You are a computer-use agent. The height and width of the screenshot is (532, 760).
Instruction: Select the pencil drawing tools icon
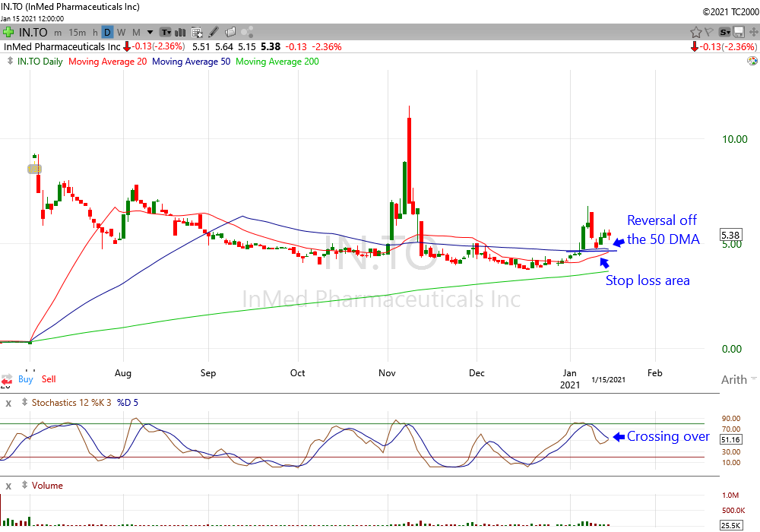[x=214, y=33]
